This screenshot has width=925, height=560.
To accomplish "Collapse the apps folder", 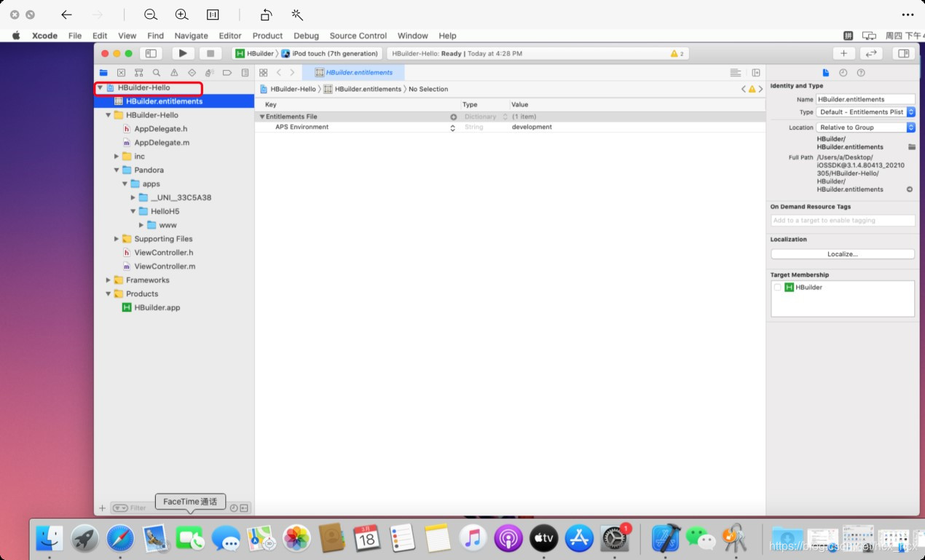I will 125,184.
